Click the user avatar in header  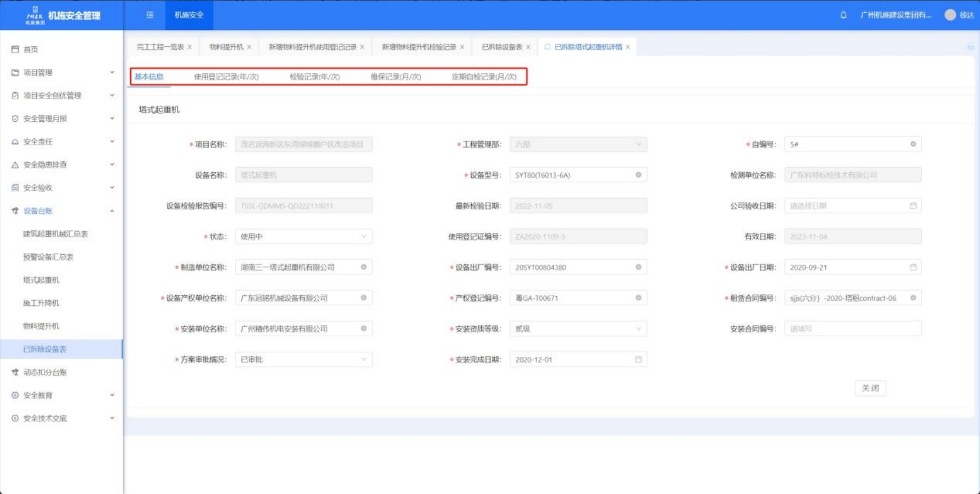(950, 15)
